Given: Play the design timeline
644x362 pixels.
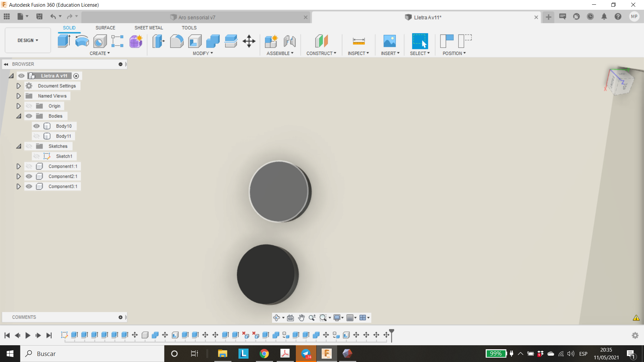Looking at the screenshot, I should point(28,335).
